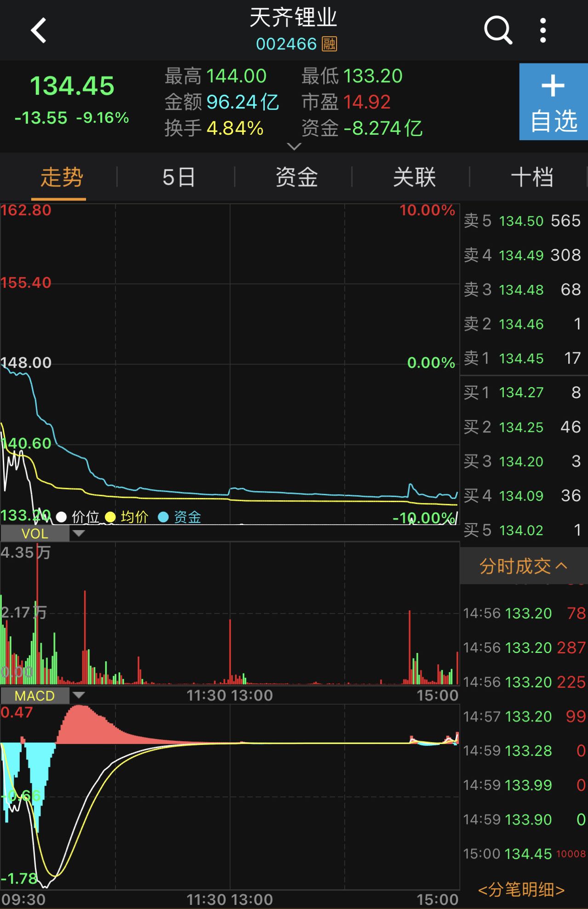
Task: Tap the 融 margin trading badge
Action: pos(329,44)
